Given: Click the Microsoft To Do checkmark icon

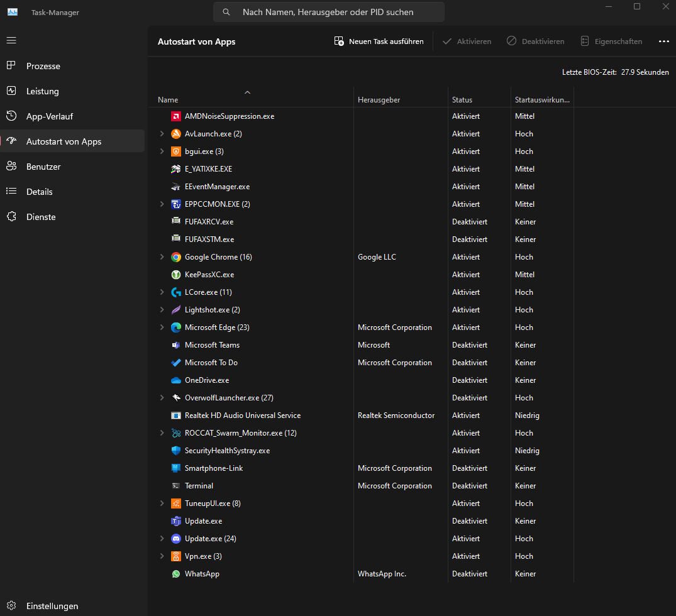Looking at the screenshot, I should point(176,363).
